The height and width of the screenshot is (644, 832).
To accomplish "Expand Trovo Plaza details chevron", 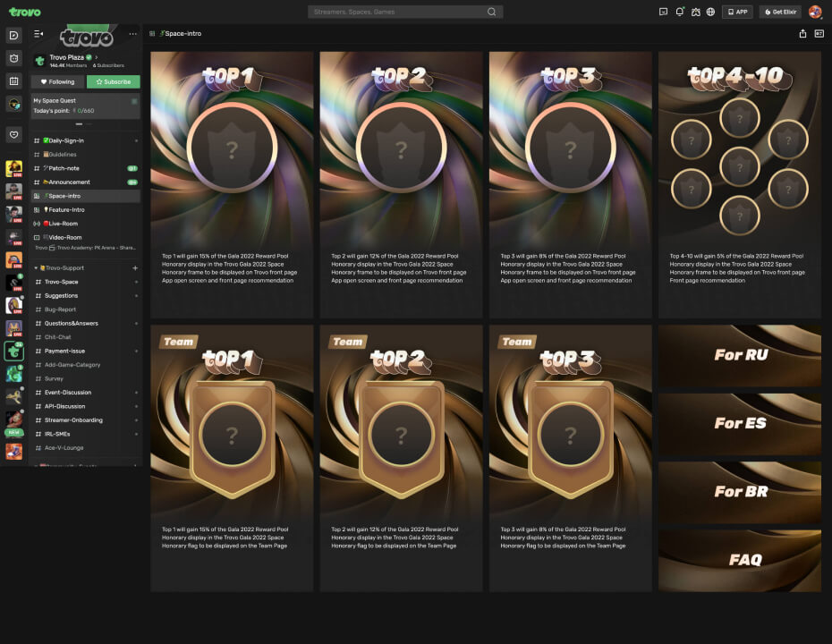I will 97,57.
